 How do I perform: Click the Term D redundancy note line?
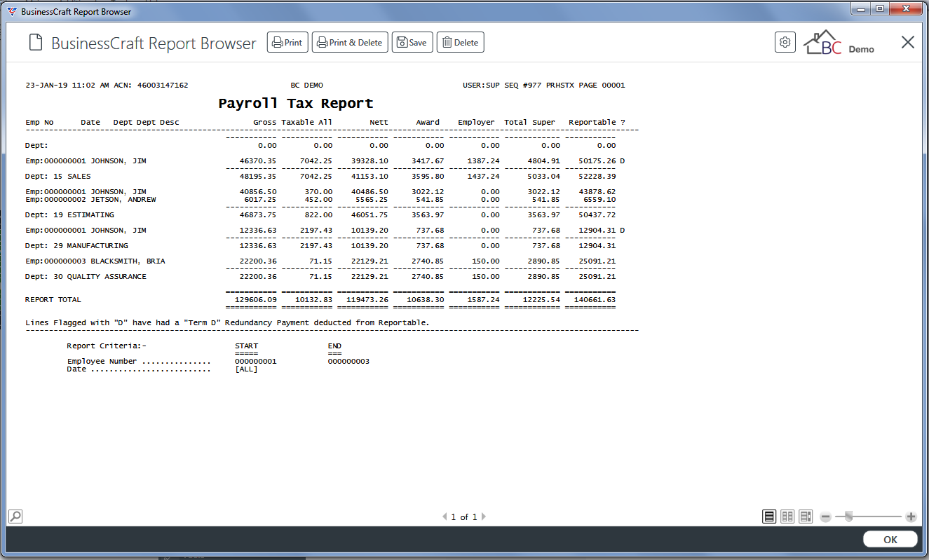coord(227,322)
